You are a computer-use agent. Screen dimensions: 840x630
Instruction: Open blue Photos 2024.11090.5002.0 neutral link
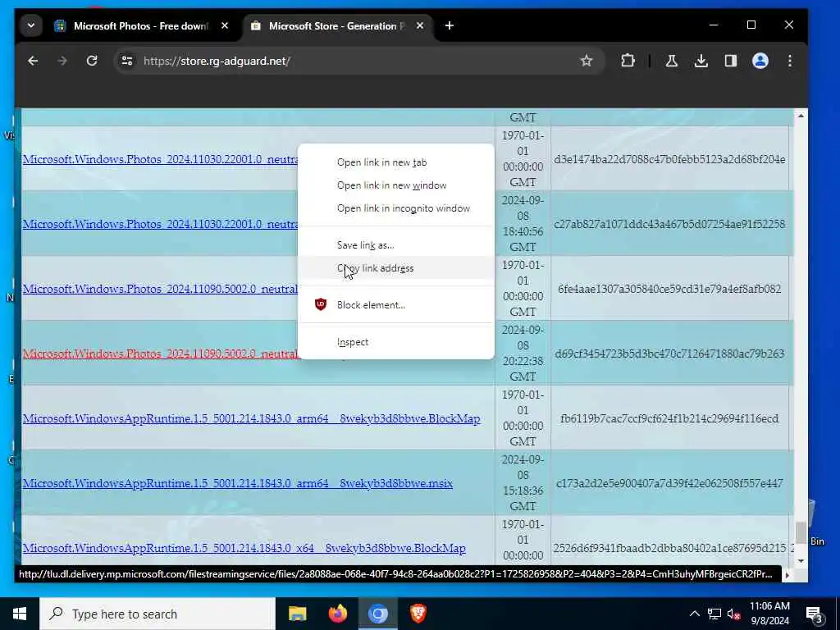click(160, 289)
